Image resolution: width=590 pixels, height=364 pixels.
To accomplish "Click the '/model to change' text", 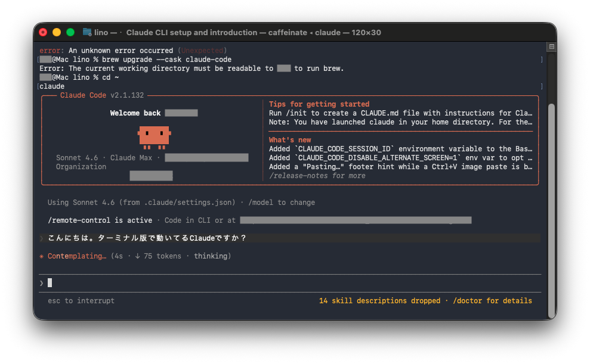I will click(x=282, y=203).
